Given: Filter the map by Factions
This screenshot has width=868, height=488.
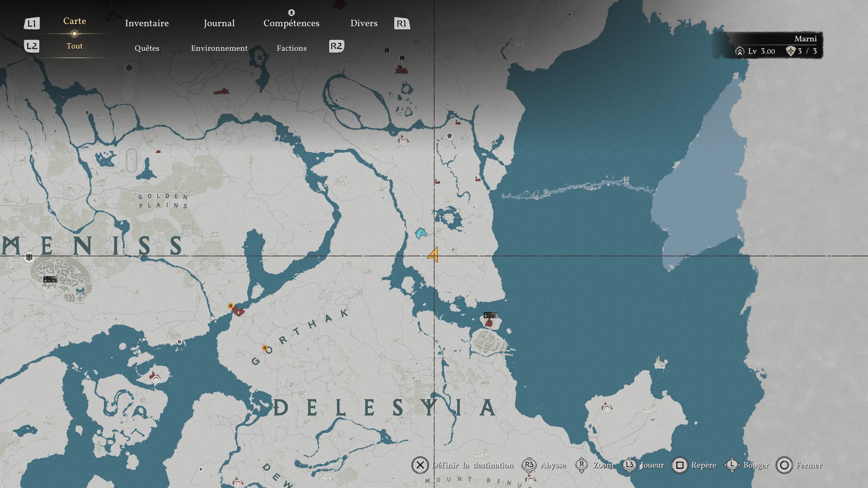Looking at the screenshot, I should point(292,48).
